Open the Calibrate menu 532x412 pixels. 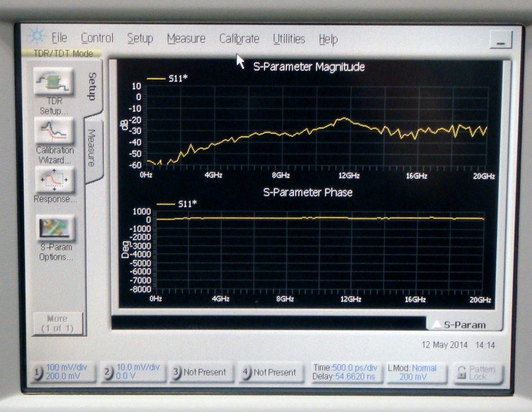[x=239, y=39]
